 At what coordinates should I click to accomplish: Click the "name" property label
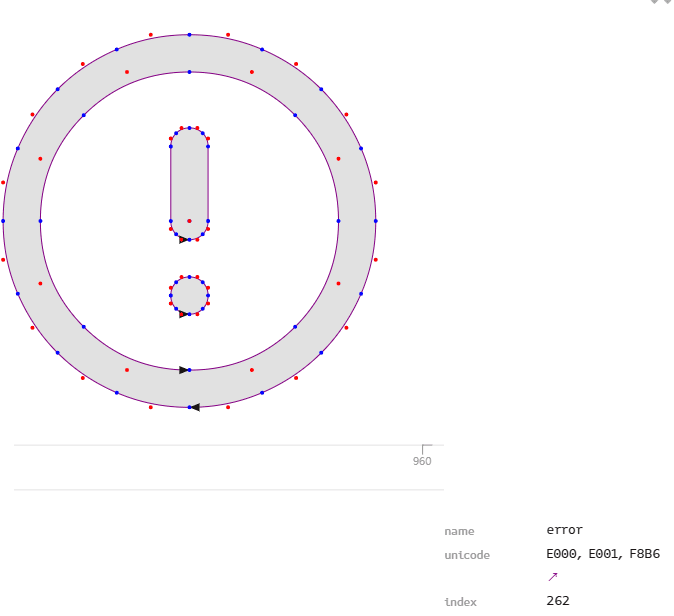coord(459,531)
